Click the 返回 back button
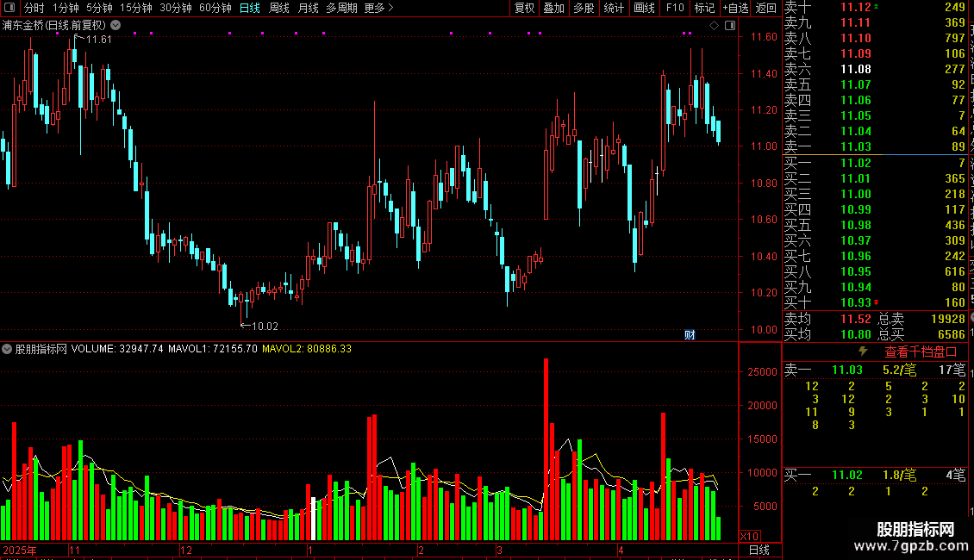The image size is (974, 560). 766,8
